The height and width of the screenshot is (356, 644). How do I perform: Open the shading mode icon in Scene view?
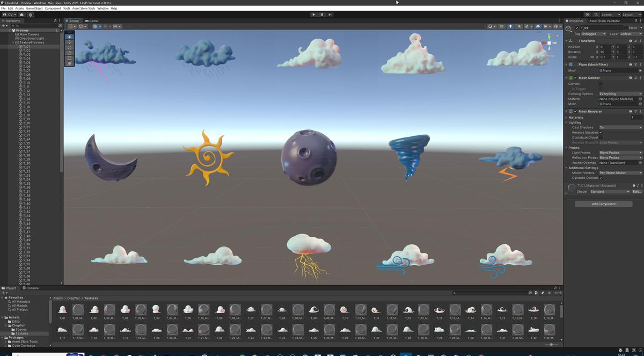point(490,26)
